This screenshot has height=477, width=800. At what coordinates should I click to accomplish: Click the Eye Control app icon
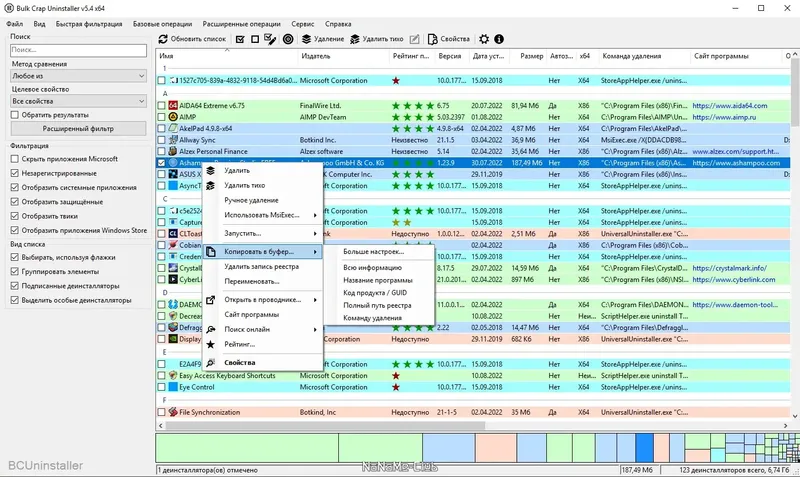(x=173, y=387)
